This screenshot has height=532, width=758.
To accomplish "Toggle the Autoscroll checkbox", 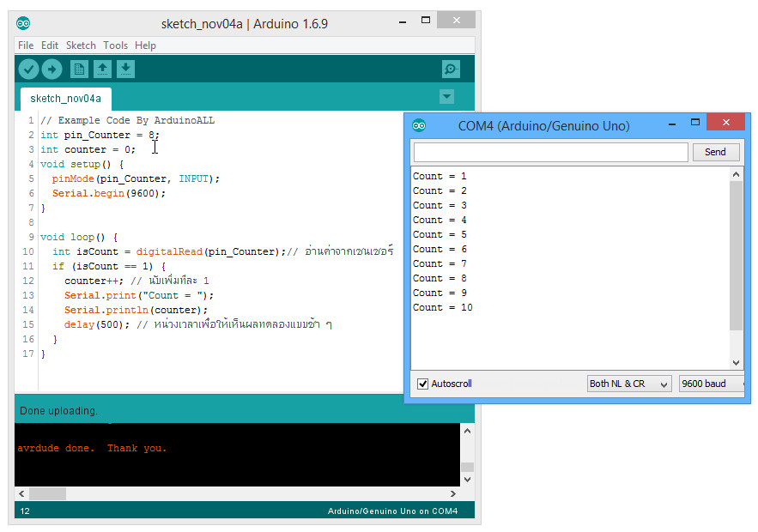I will 422,384.
